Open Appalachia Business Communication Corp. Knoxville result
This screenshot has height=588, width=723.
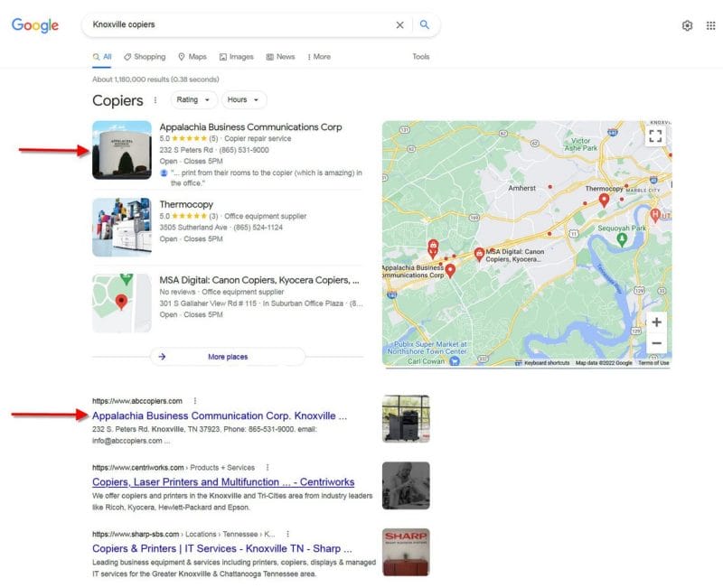(x=220, y=415)
